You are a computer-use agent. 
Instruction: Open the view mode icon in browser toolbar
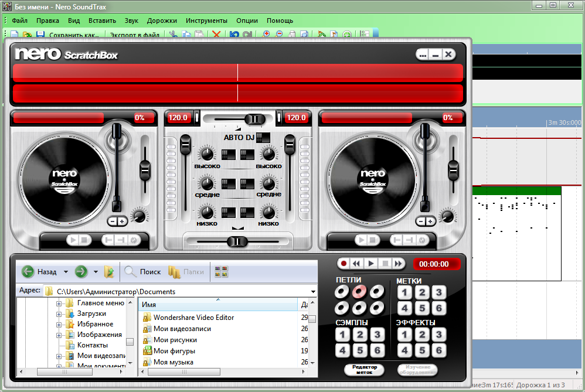221,271
